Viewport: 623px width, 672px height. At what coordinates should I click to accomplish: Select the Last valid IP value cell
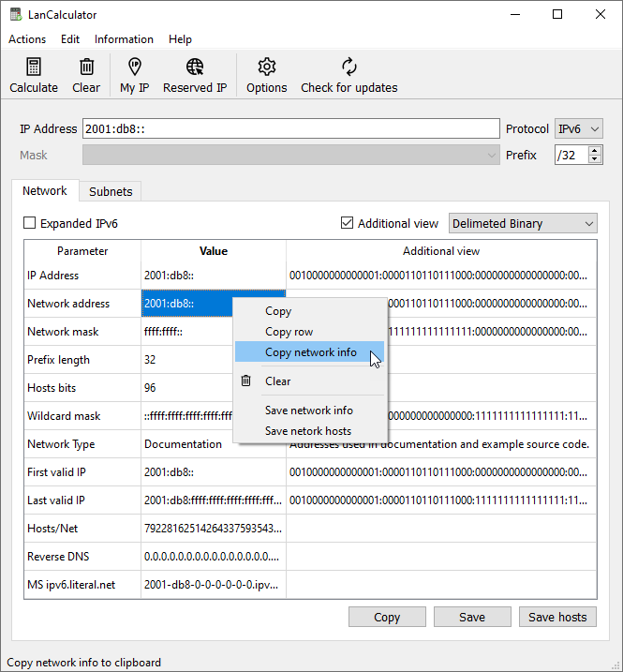click(x=214, y=500)
